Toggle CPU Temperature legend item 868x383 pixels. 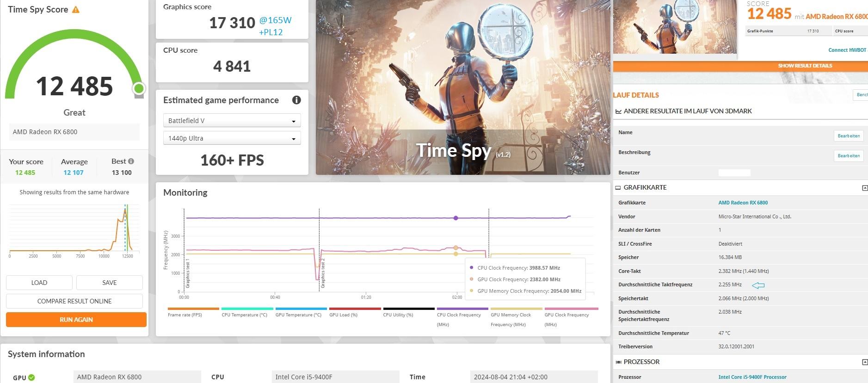point(247,313)
